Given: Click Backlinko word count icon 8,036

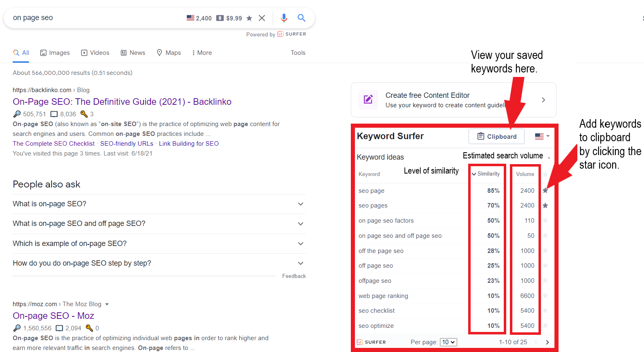Looking at the screenshot, I should pyautogui.click(x=54, y=114).
